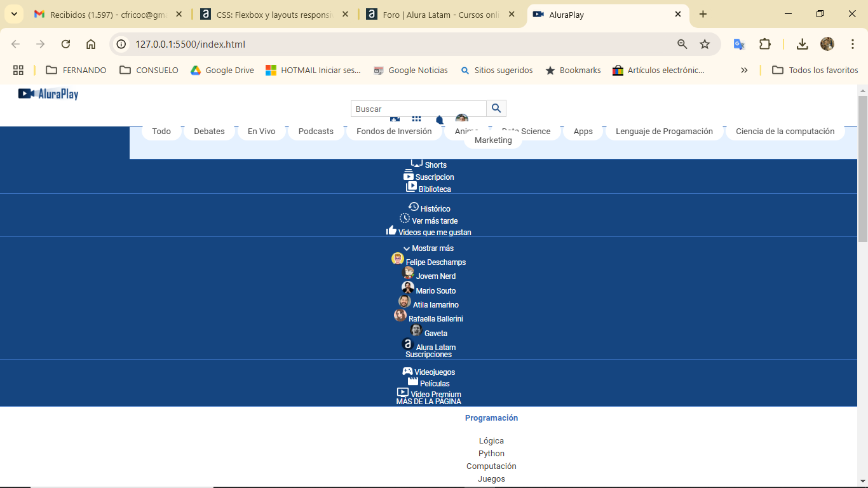Close the AluraPlay tab
868x488 pixels.
[678, 14]
